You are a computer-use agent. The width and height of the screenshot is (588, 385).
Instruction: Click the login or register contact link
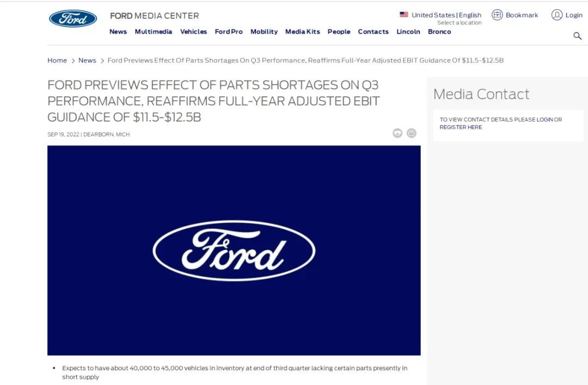point(501,123)
